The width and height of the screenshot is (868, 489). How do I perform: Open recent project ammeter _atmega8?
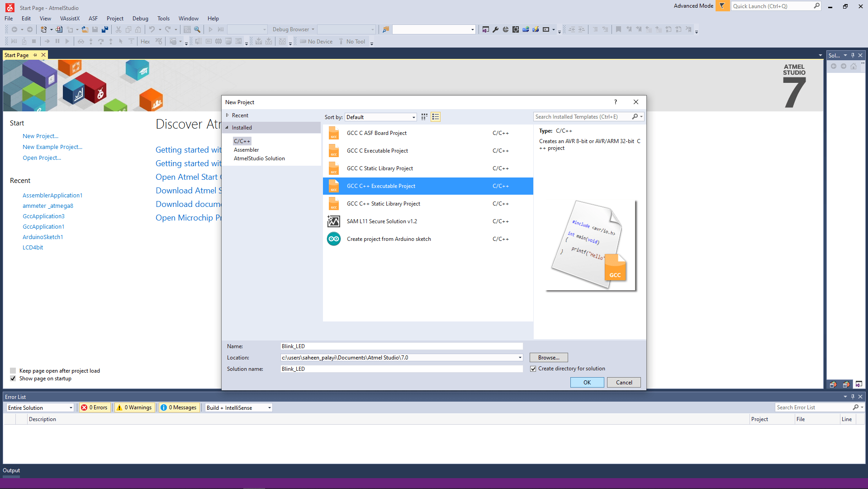(x=48, y=206)
